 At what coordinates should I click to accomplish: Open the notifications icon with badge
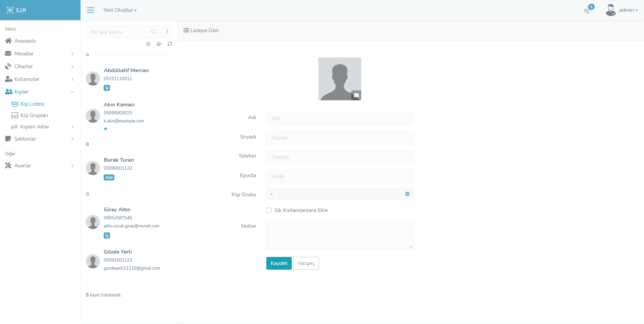[588, 10]
